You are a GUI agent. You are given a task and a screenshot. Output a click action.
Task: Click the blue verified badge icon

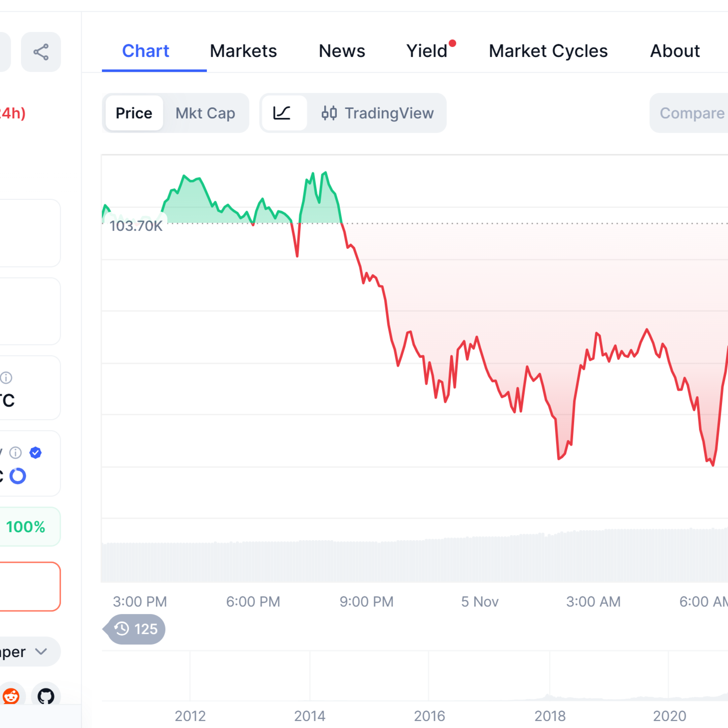point(36,452)
